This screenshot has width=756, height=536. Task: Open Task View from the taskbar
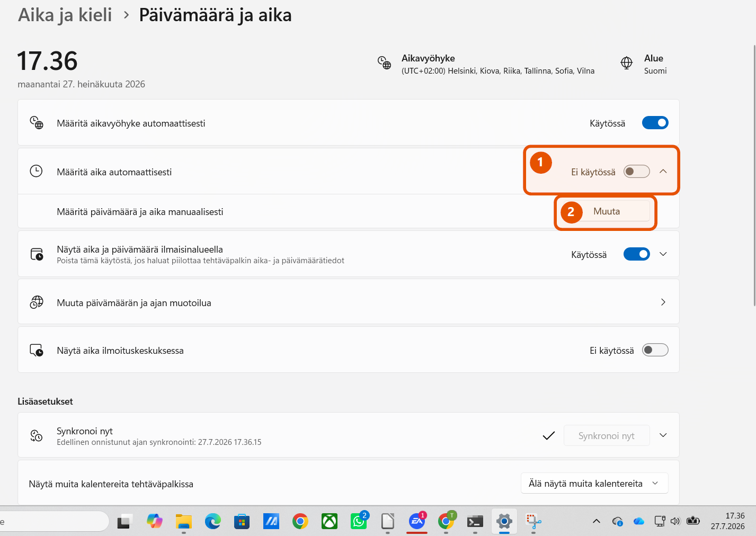[125, 522]
